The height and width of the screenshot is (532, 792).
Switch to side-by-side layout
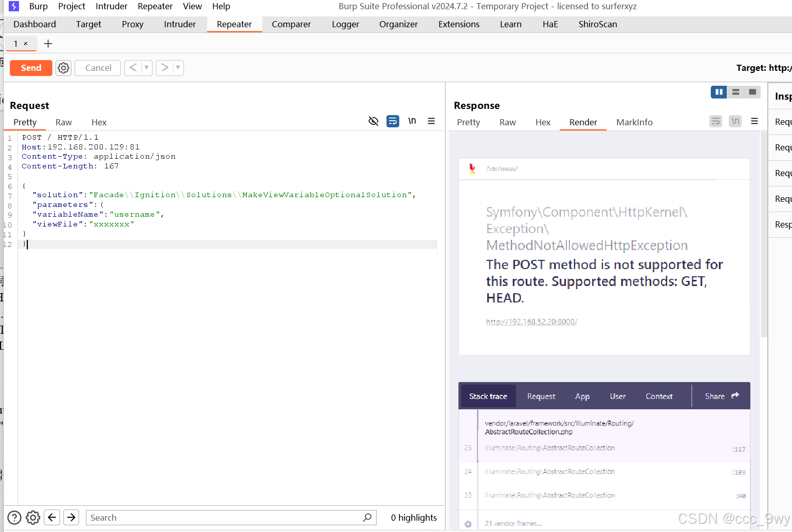(x=719, y=92)
